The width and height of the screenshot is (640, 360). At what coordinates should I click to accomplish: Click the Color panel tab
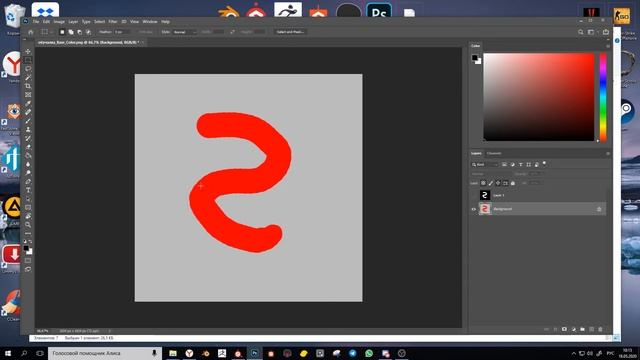[476, 46]
